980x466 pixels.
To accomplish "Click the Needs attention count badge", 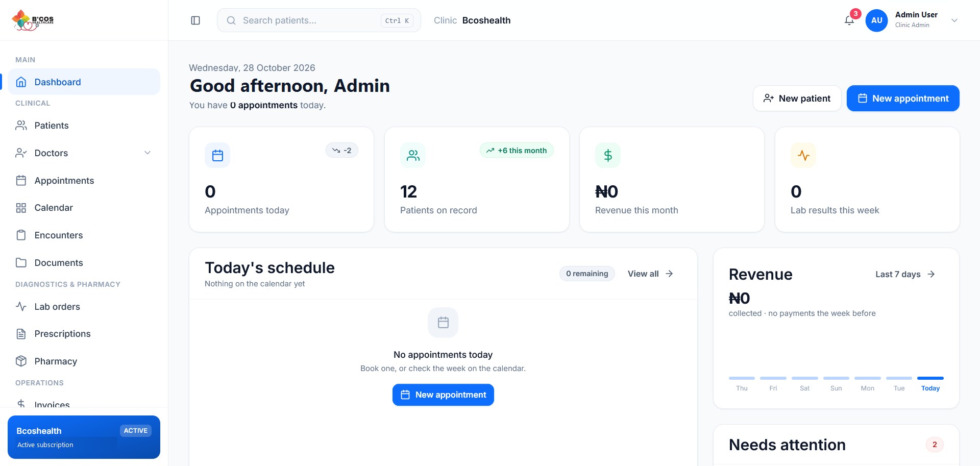I will 935,445.
